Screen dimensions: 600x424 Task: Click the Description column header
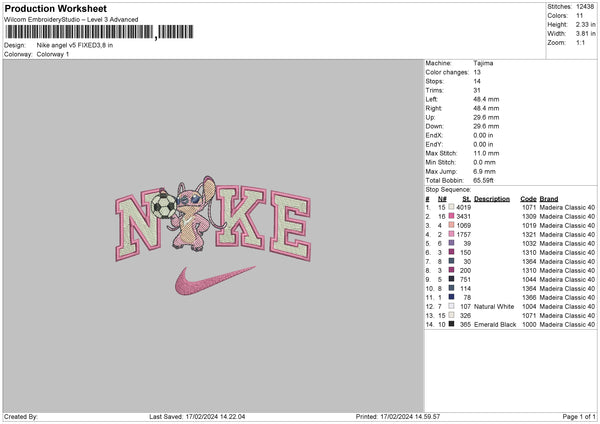coord(492,199)
